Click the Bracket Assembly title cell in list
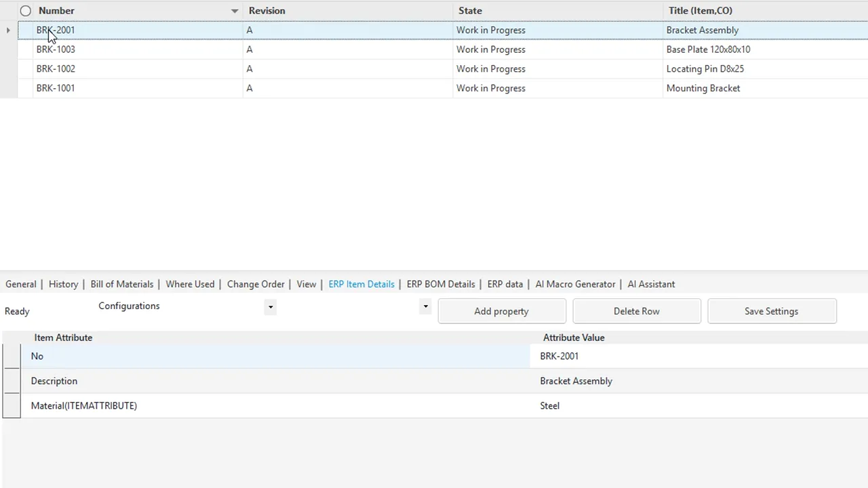Image resolution: width=868 pixels, height=488 pixels. pyautogui.click(x=766, y=30)
